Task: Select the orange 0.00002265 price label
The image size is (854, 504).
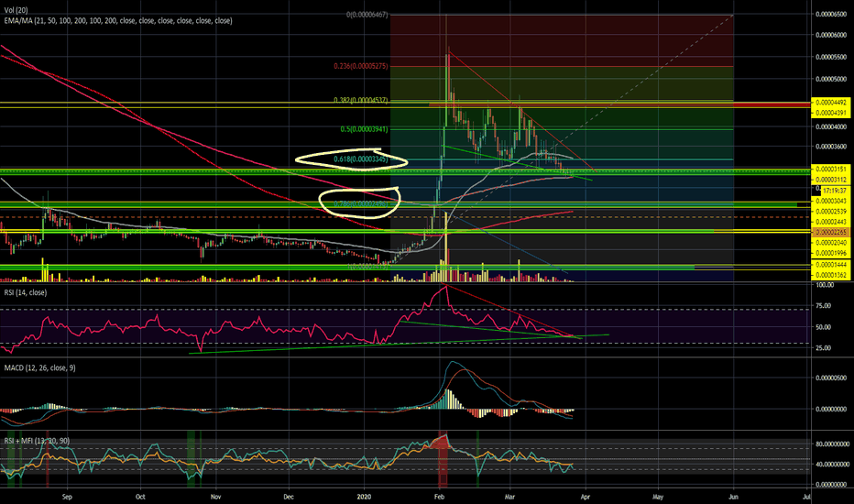Action: (x=831, y=232)
